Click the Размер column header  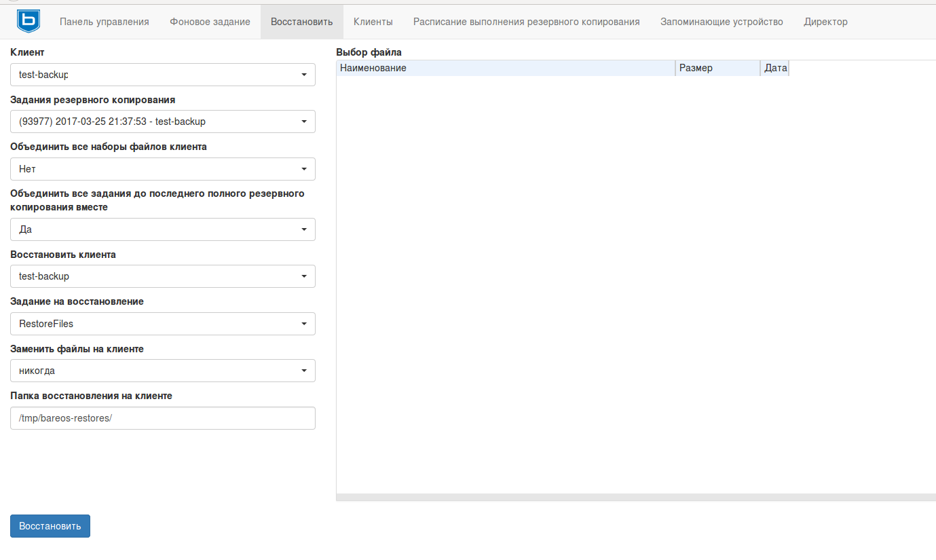point(717,68)
